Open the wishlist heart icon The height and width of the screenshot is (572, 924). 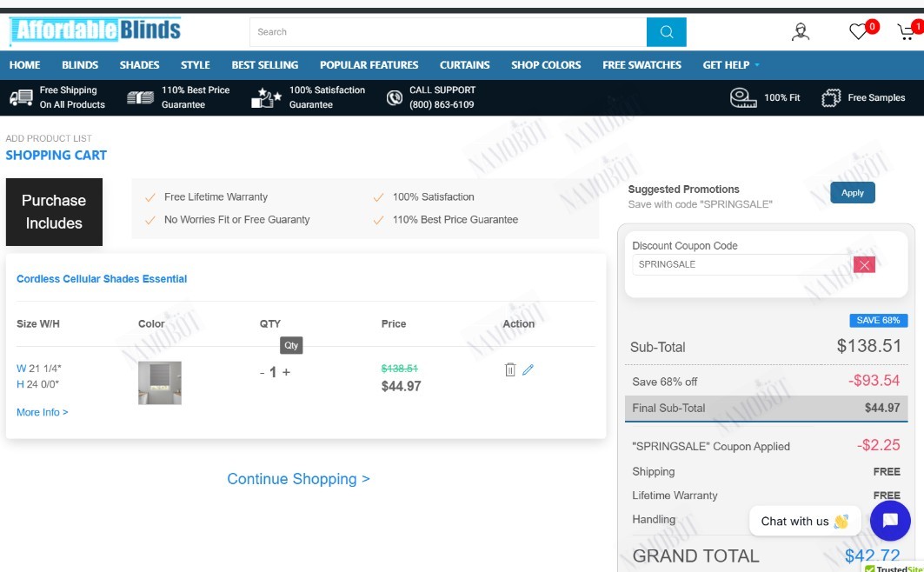point(857,31)
